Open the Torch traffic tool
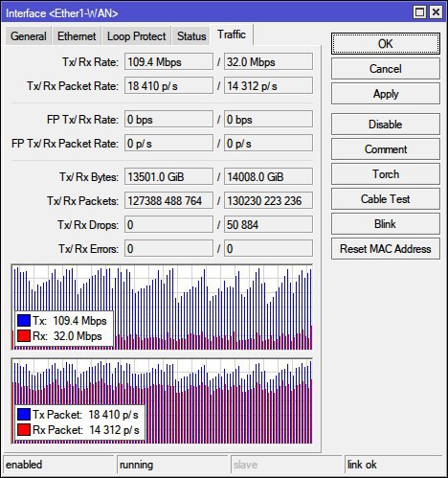 point(386,174)
